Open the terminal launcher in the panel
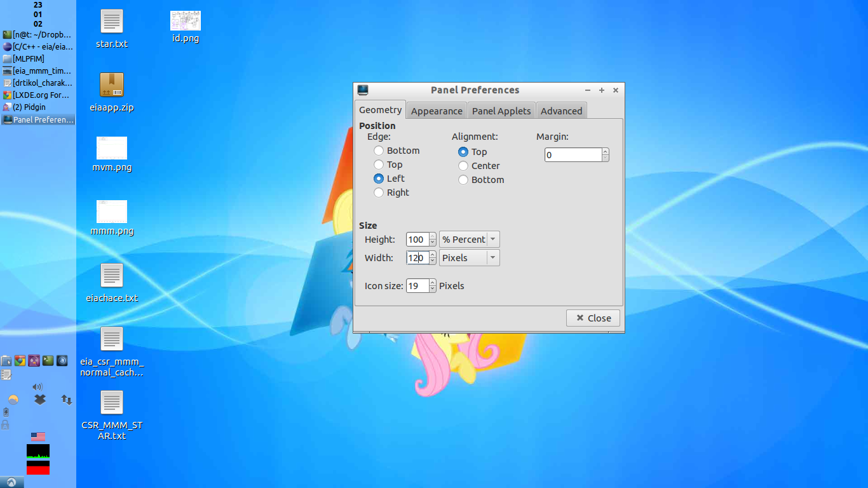868x488 pixels. point(48,361)
